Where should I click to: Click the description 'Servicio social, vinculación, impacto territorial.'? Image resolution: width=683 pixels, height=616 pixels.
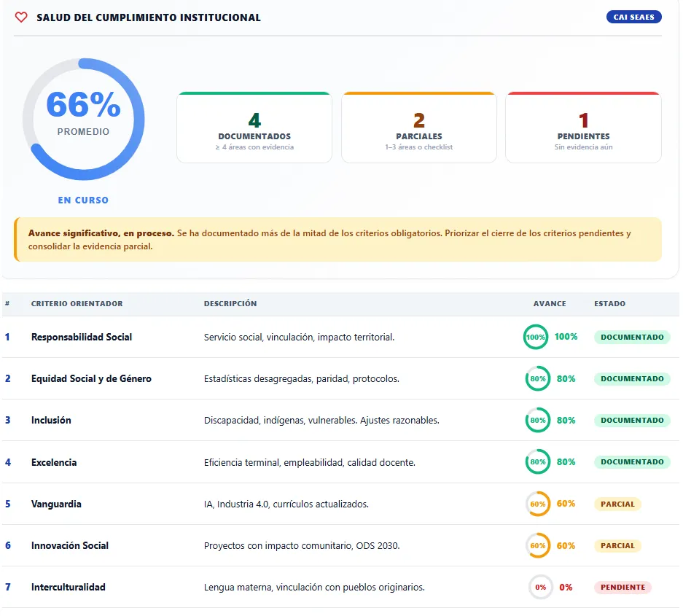click(x=300, y=338)
